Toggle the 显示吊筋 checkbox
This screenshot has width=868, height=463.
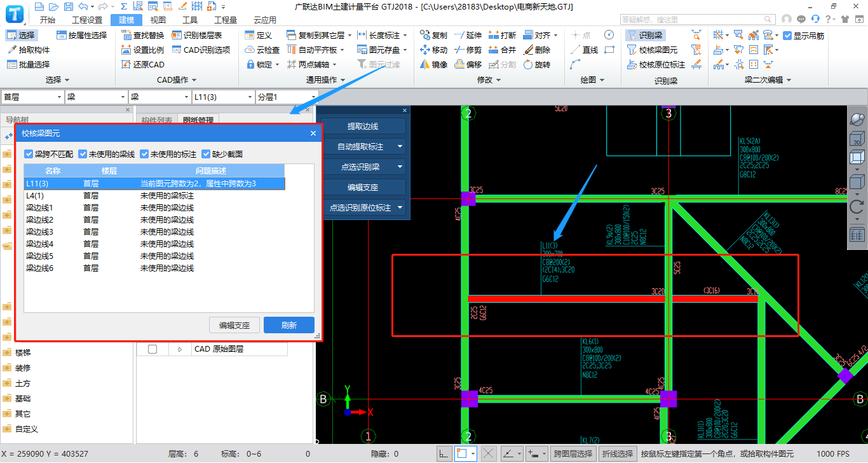coord(788,36)
